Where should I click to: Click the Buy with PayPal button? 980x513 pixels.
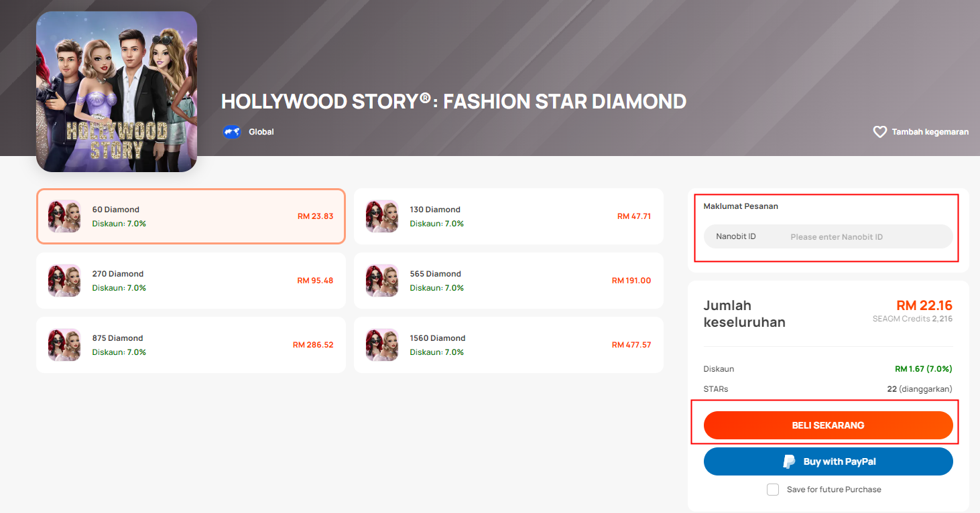click(828, 461)
